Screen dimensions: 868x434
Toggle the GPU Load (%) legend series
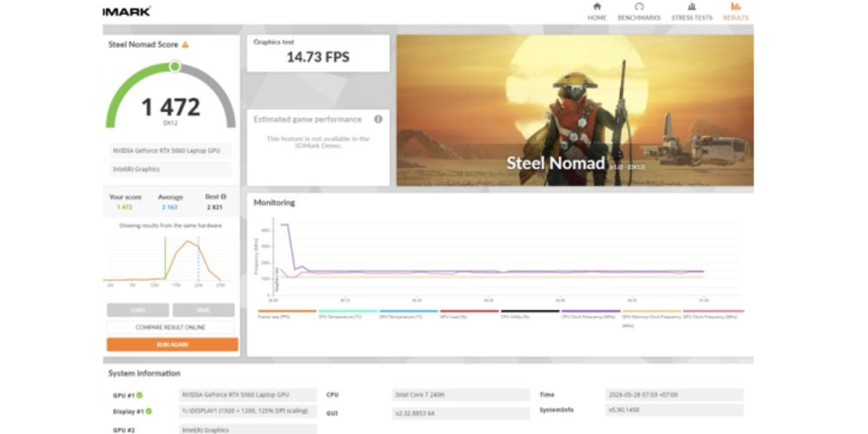(x=470, y=314)
